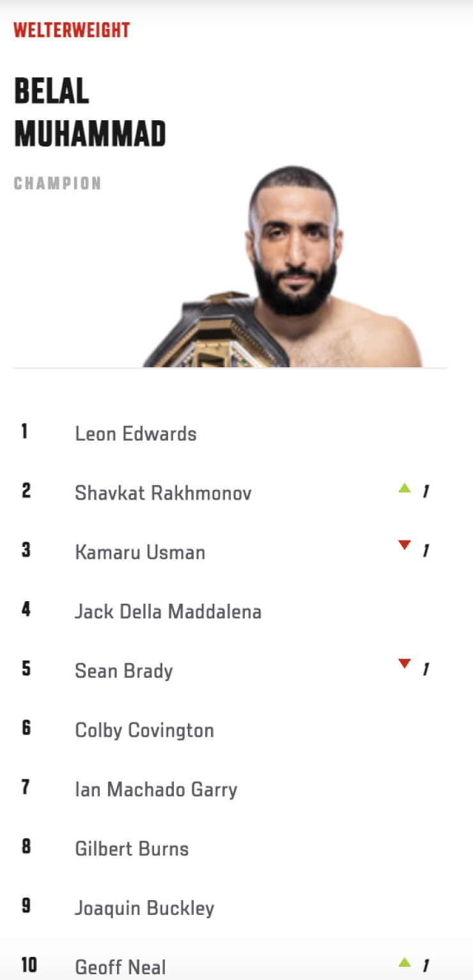The image size is (473, 980).
Task: Click the red down arrow beside Kamaru Usman
Action: coord(405,545)
